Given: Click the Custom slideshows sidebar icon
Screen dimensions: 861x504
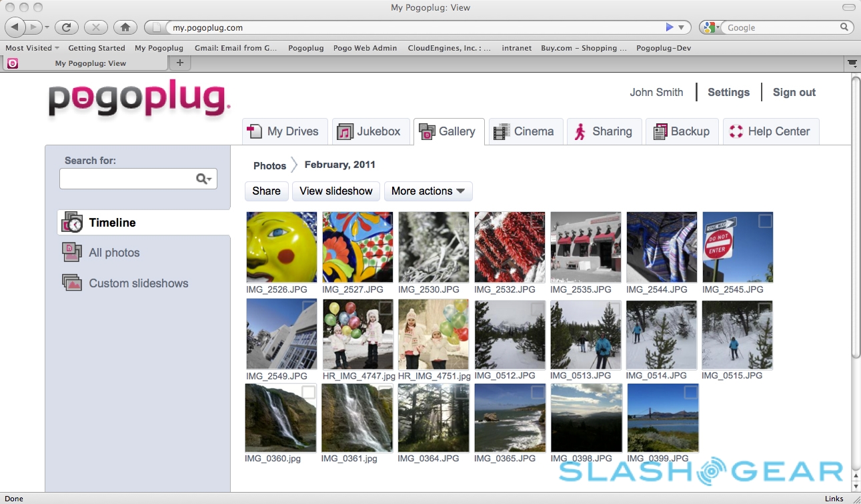Looking at the screenshot, I should [72, 283].
